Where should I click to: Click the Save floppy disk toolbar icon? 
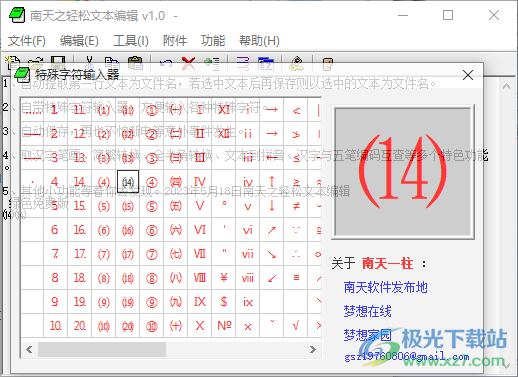[x=58, y=63]
